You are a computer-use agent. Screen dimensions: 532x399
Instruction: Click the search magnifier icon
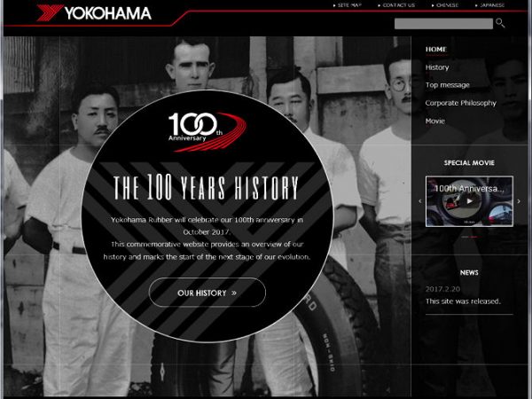click(500, 23)
